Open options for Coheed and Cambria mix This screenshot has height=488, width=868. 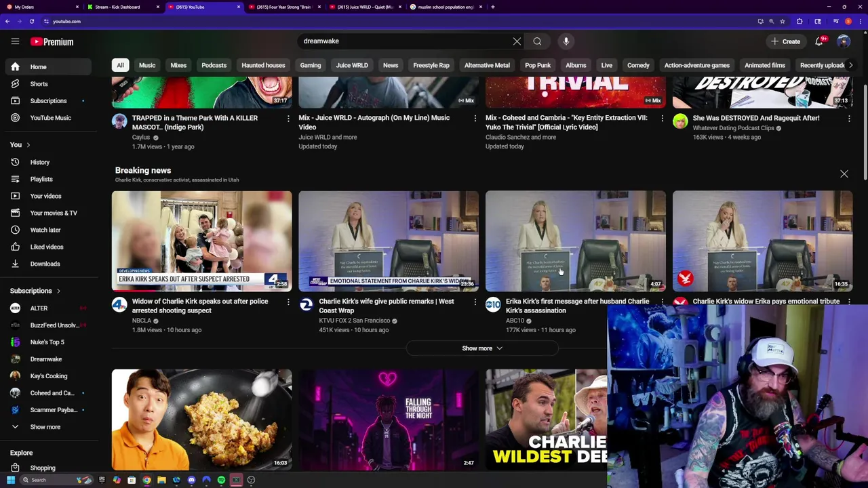pos(663,119)
